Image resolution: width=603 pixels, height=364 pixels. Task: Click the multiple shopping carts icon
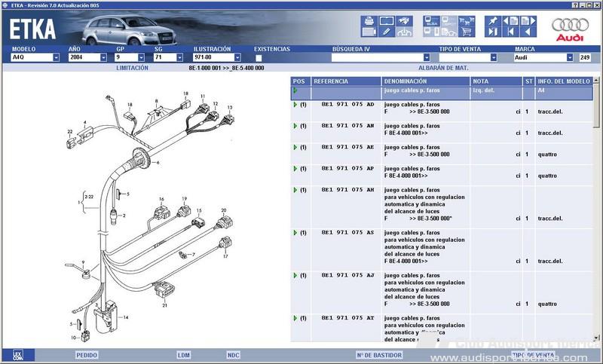[467, 21]
